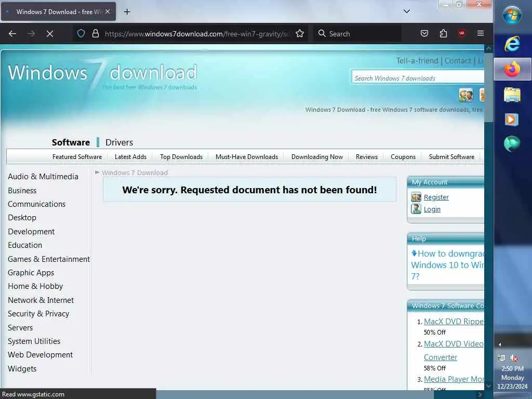Open the MacX DVD Ripper coupon link
This screenshot has height=399, width=532.
point(454,321)
